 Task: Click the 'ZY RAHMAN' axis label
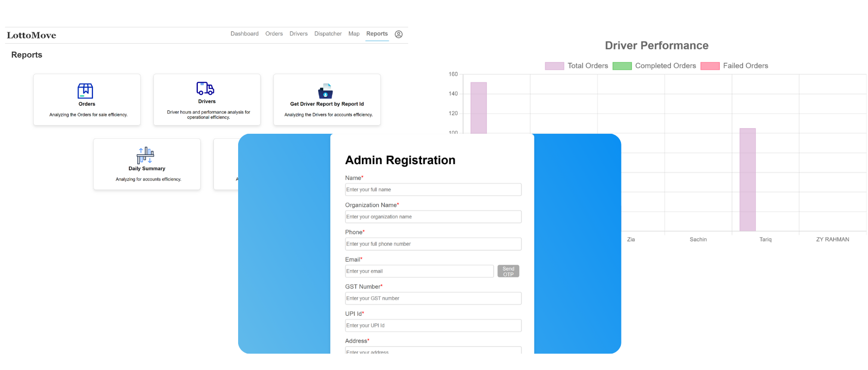click(x=833, y=240)
